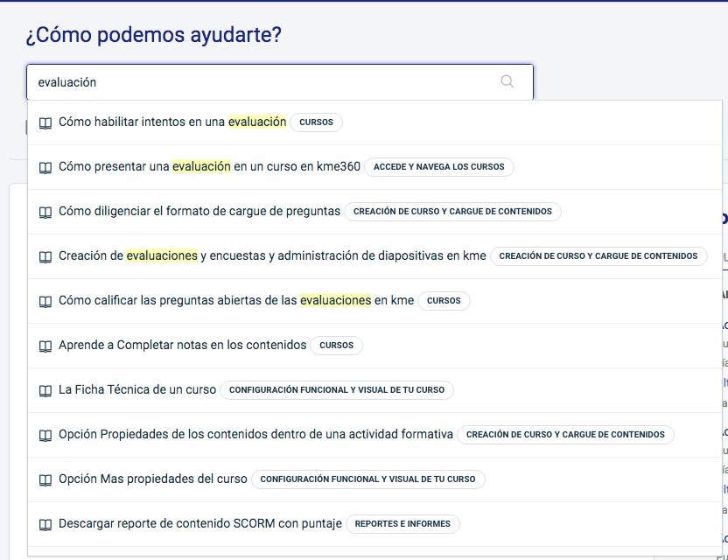Click the '¿Cómo podemos ayudarte?' heading
Image resolution: width=728 pixels, height=560 pixels.
click(x=154, y=35)
